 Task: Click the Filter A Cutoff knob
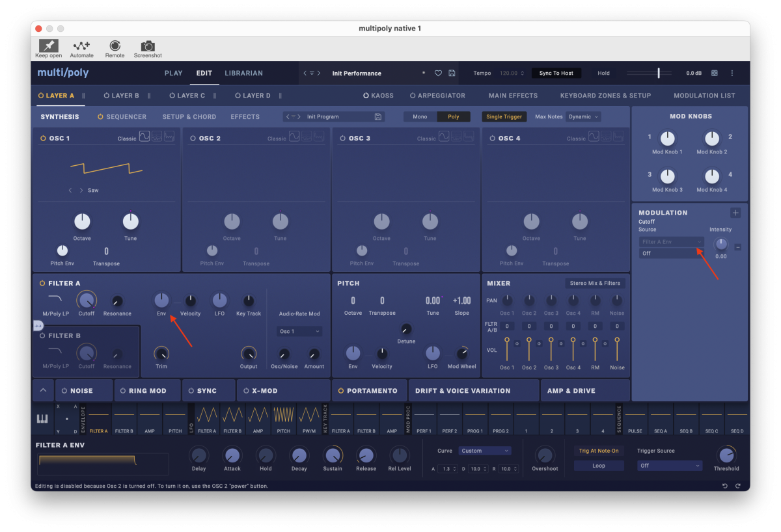87,300
